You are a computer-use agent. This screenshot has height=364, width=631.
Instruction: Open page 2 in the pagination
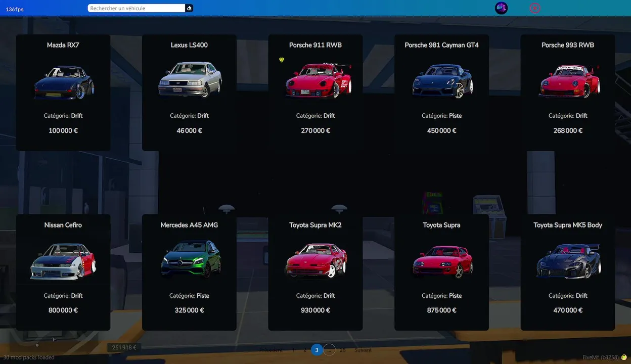(x=305, y=350)
